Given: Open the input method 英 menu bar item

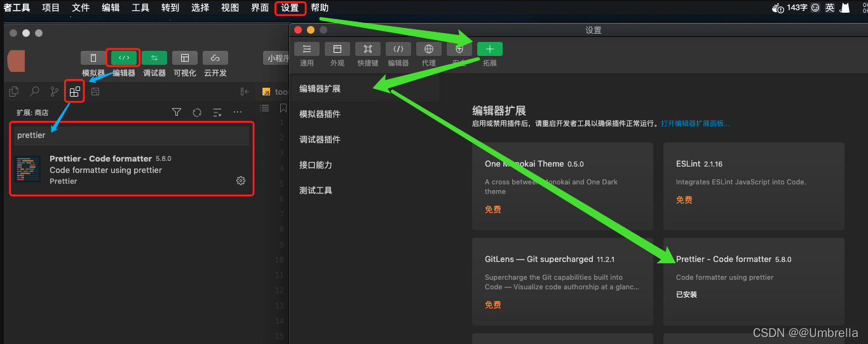Looking at the screenshot, I should tap(830, 8).
